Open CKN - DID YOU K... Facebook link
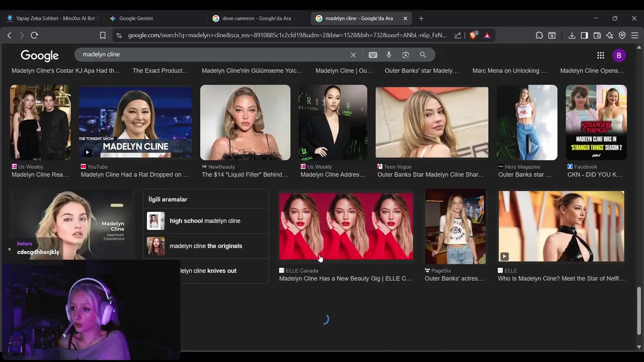Viewport: 644px width, 362px height. (x=595, y=174)
